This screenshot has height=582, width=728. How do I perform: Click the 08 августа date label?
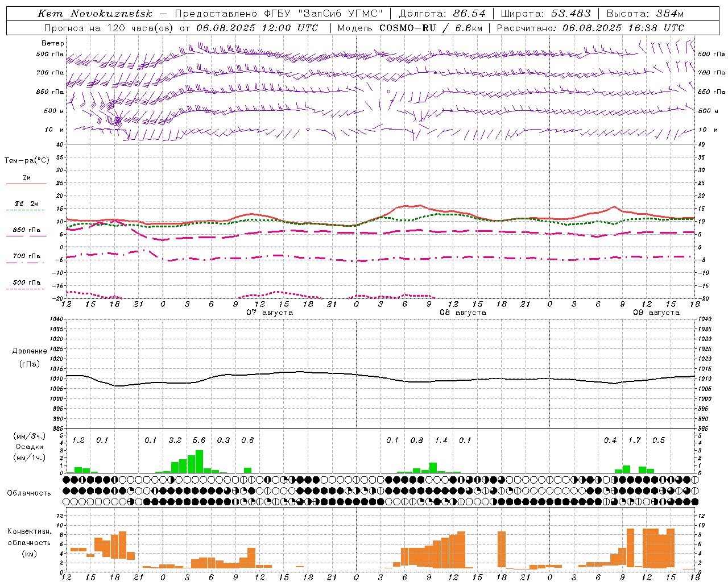click(x=463, y=313)
